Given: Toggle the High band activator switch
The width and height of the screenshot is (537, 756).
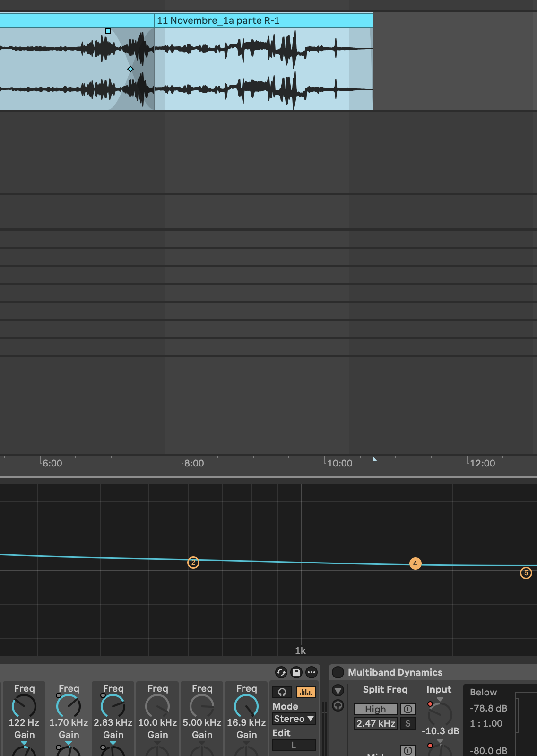Looking at the screenshot, I should coord(408,709).
